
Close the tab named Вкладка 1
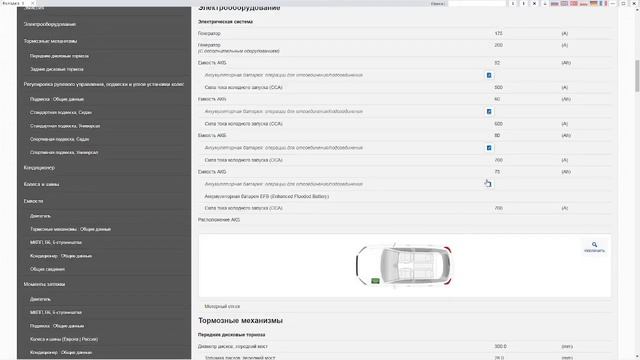pyautogui.click(x=33, y=3)
